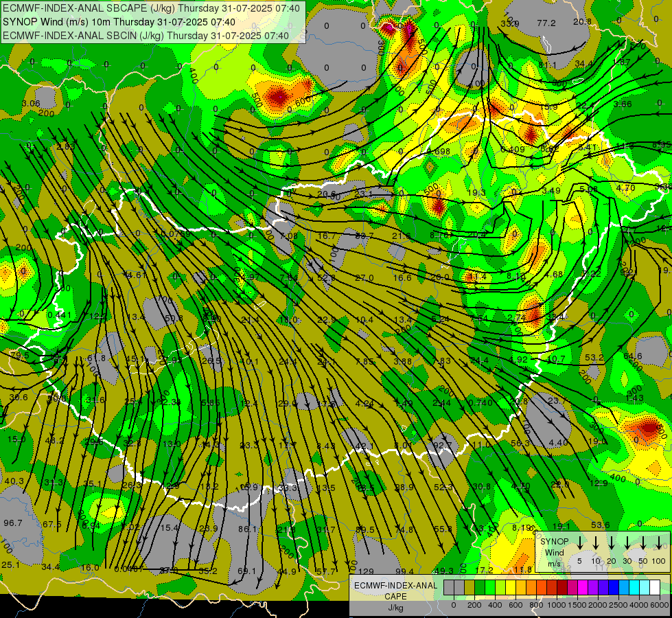Screen dimensions: 672x618
Task: Click the map value '67.5'
Action: 52,525
